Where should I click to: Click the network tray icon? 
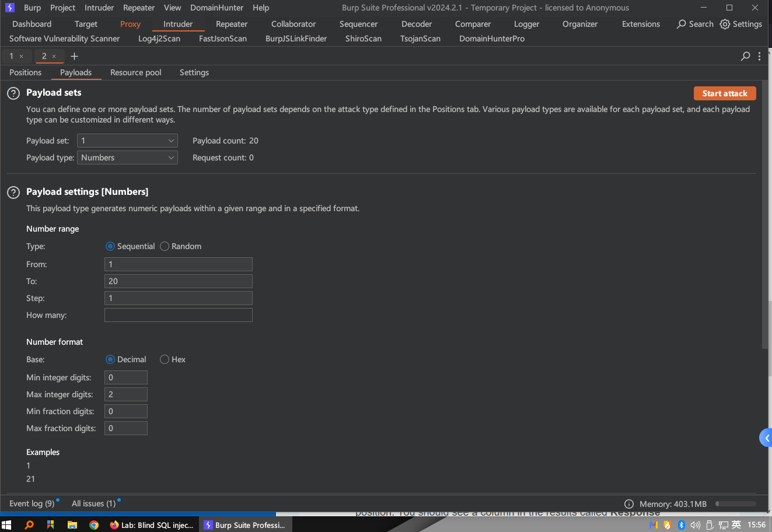coord(724,525)
